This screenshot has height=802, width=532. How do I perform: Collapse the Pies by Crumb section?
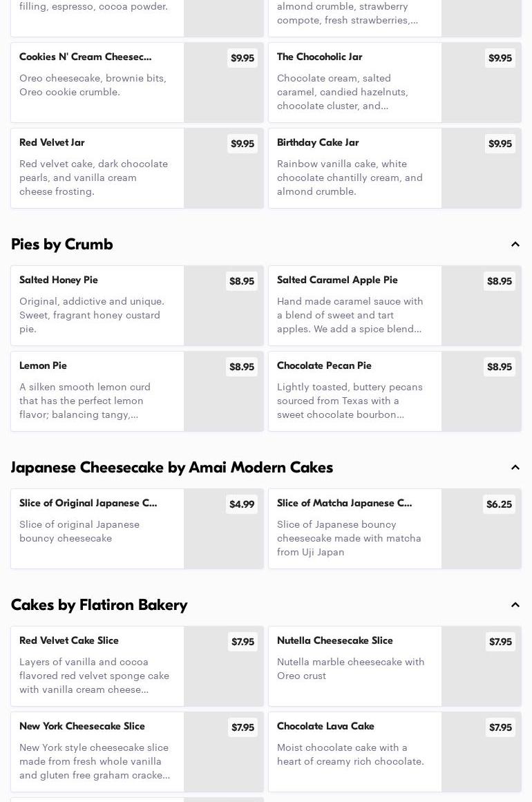pyautogui.click(x=515, y=245)
